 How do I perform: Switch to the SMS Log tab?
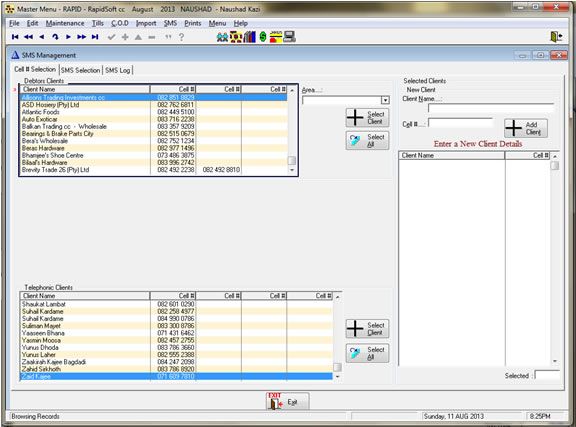[x=118, y=70]
